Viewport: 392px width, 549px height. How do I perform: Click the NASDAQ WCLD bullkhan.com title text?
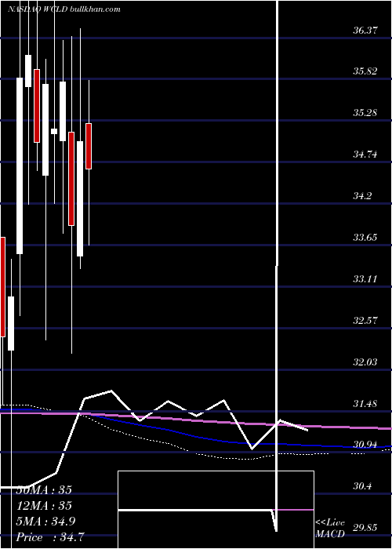tap(64, 9)
